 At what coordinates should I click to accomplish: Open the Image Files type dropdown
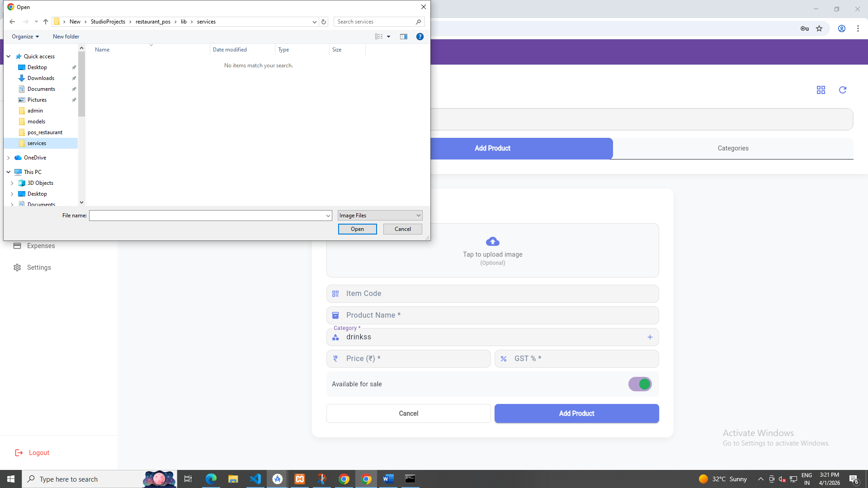coord(380,216)
